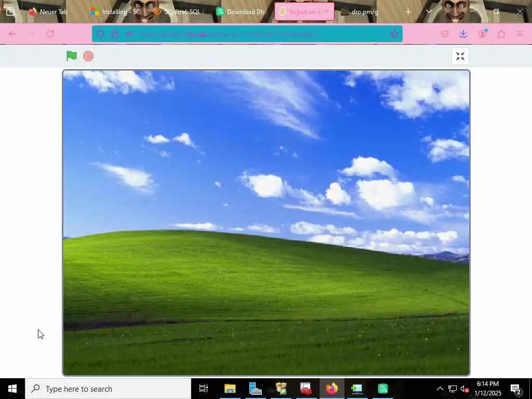Open a new tab with the plus button
Image resolution: width=532 pixels, height=399 pixels.
point(408,12)
